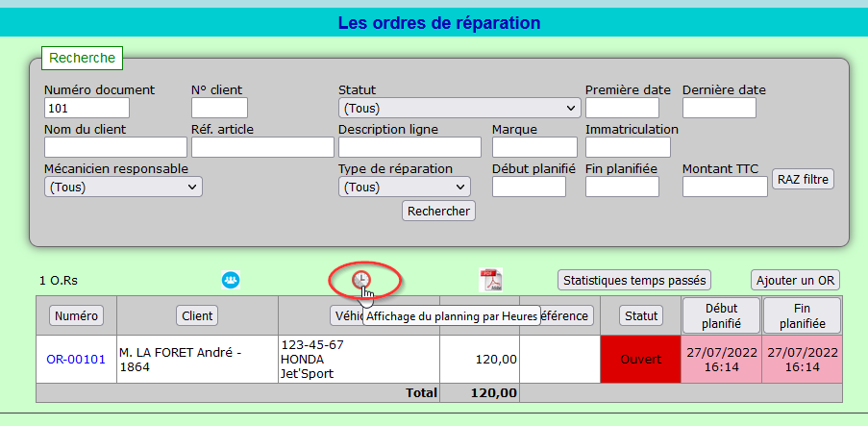This screenshot has height=426, width=868.
Task: Reset filters with RAZ filtre button
Action: point(804,179)
